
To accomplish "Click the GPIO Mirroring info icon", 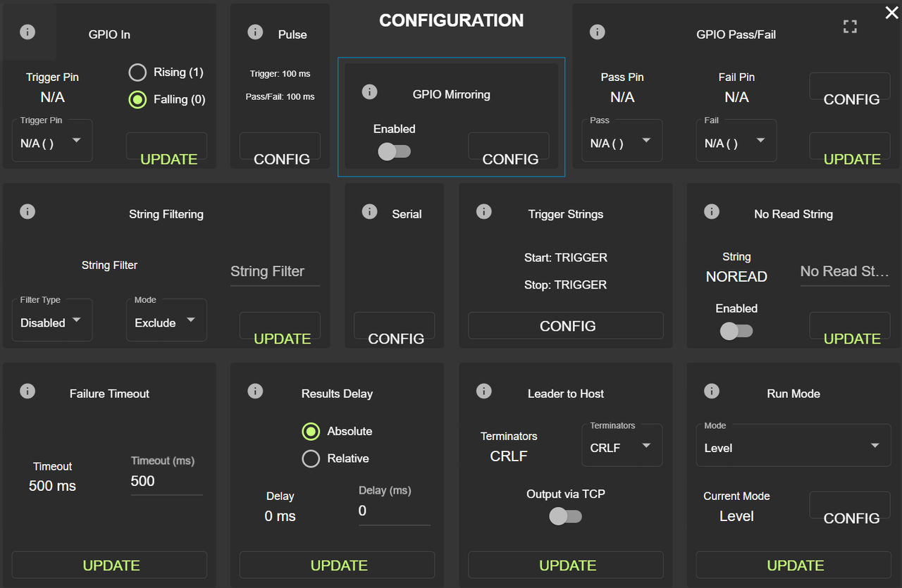I will click(x=369, y=92).
